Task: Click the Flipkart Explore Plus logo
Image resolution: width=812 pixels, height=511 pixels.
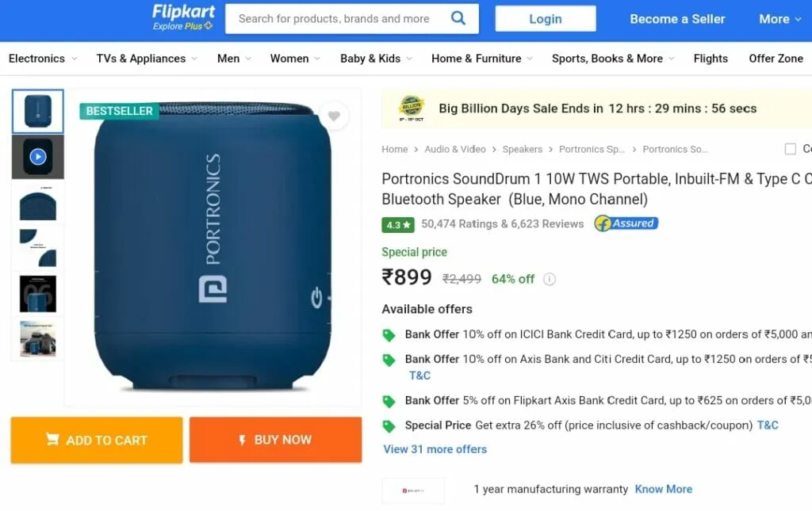Action: [183, 17]
